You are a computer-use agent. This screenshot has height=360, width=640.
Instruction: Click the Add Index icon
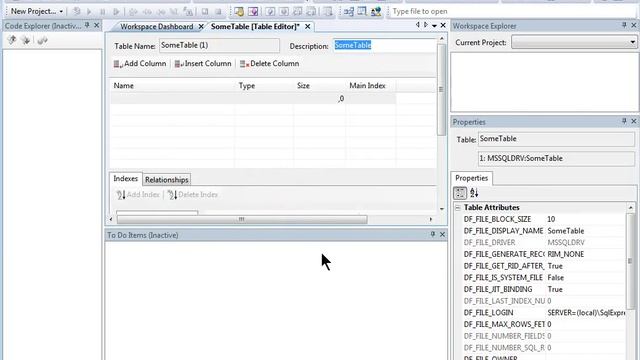coord(121,195)
